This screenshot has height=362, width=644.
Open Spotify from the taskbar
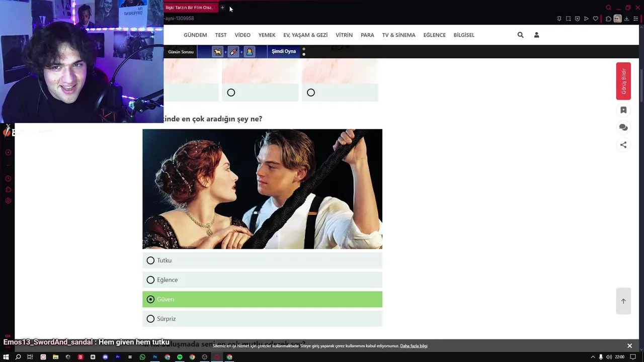tap(180, 357)
